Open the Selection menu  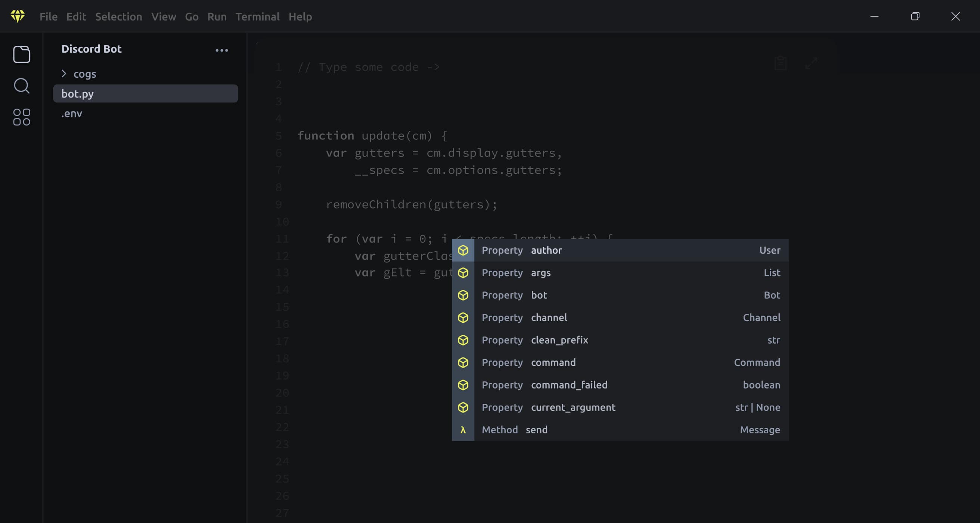(118, 16)
